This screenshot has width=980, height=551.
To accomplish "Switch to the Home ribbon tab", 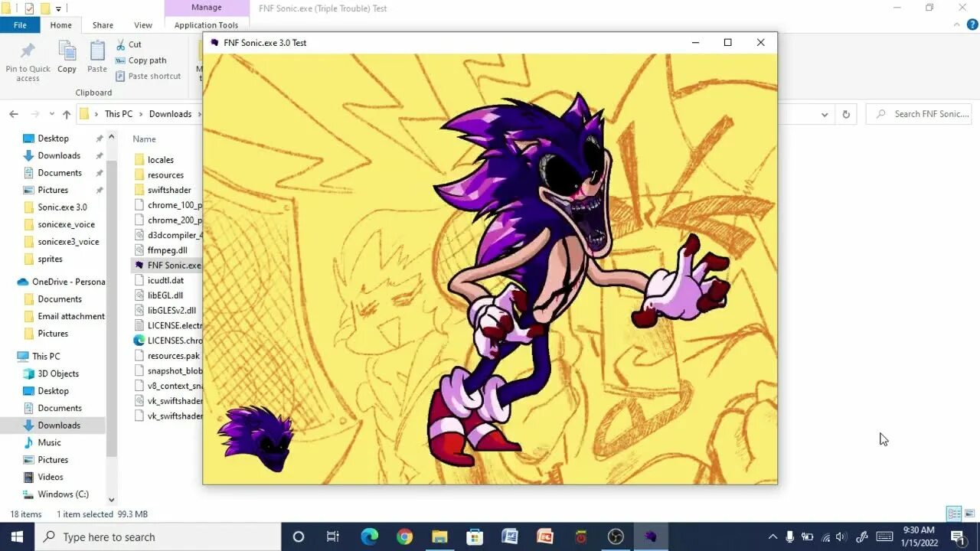I will point(60,25).
